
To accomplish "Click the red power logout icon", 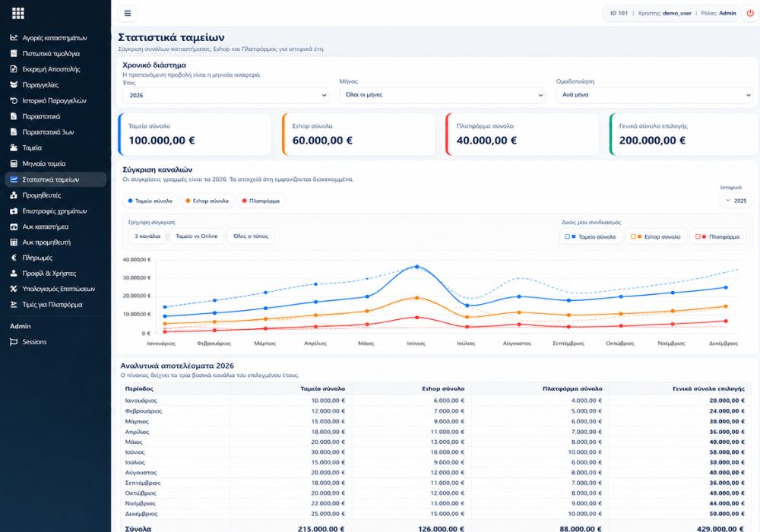I will (750, 13).
